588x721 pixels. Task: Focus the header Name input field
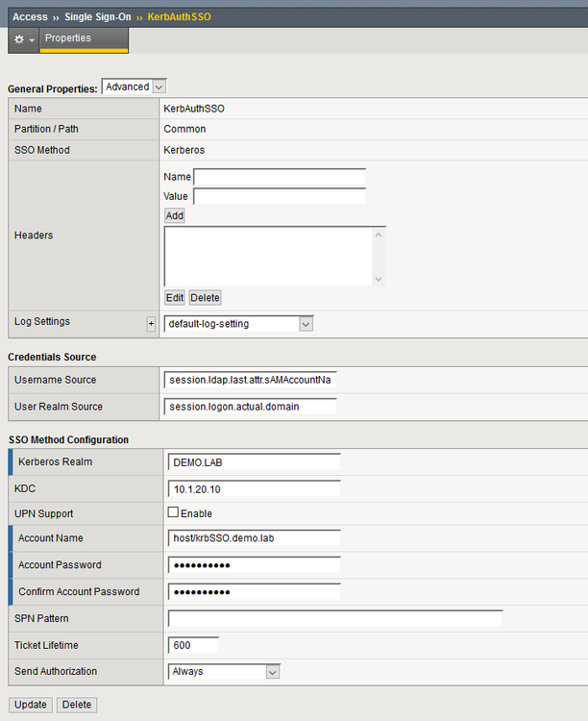coord(280,177)
